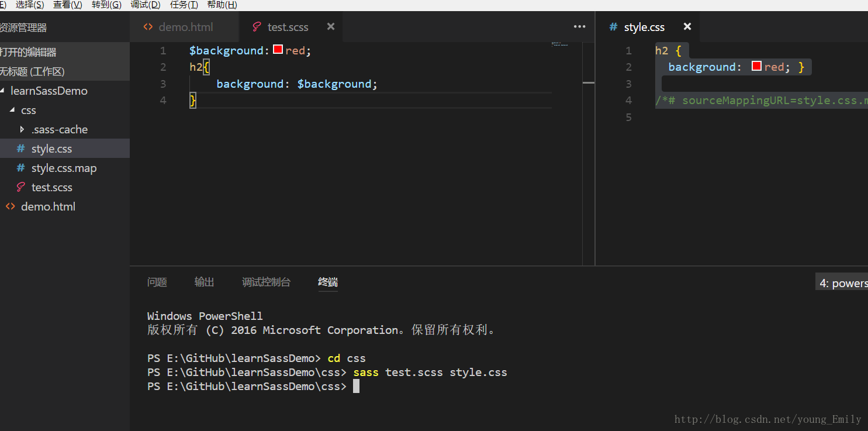This screenshot has height=431, width=868.
Task: Click the test.scss editor scrollbar marker
Action: (x=589, y=83)
